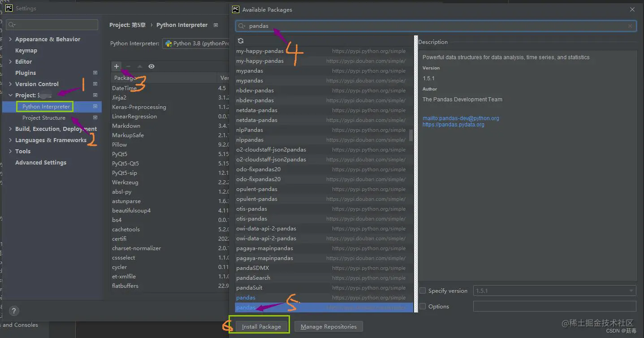This screenshot has width=644, height=338.
Task: Click the help question mark button
Action: pyautogui.click(x=14, y=311)
